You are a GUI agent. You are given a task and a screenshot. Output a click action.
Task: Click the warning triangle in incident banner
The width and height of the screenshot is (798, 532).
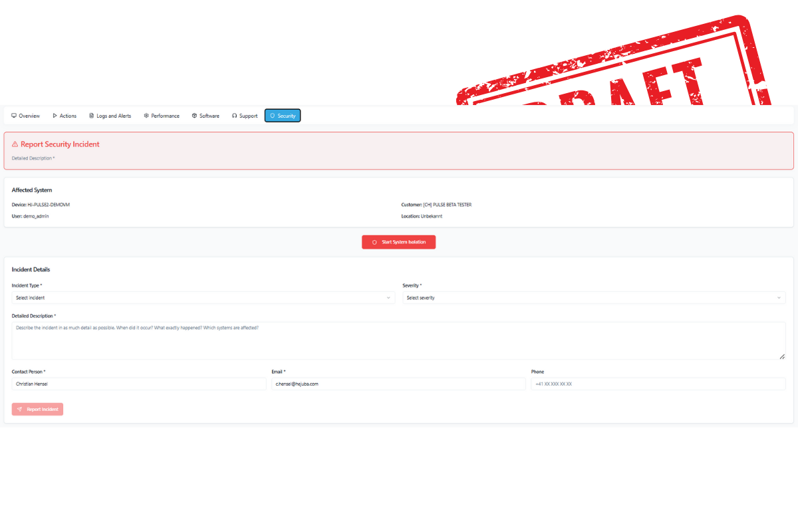[x=15, y=144]
